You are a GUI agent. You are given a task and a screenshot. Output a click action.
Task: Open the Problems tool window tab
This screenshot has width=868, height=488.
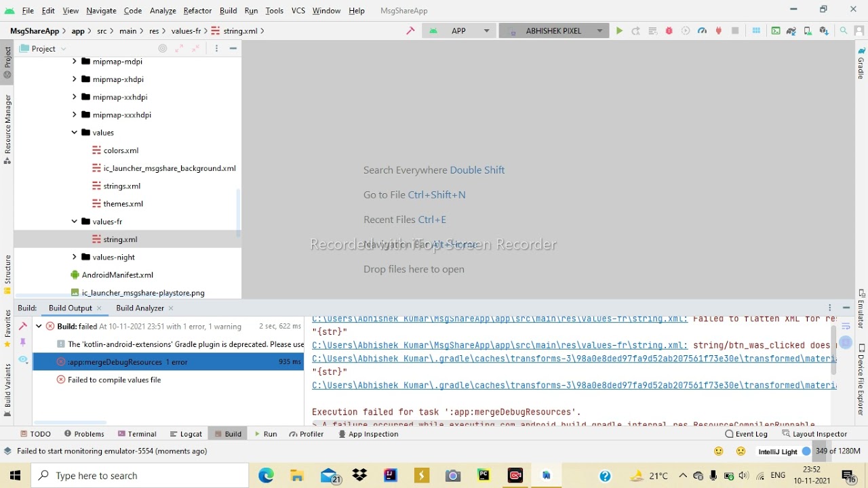tap(84, 434)
